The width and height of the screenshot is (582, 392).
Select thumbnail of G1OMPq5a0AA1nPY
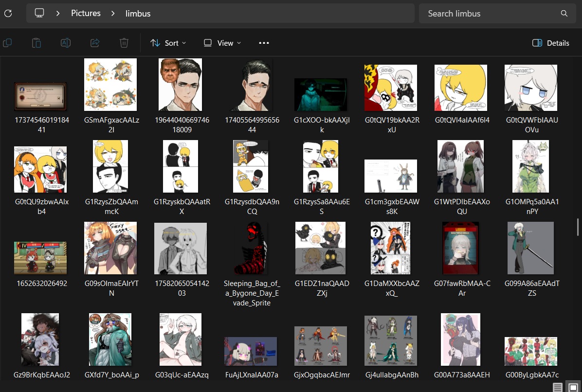point(531,166)
